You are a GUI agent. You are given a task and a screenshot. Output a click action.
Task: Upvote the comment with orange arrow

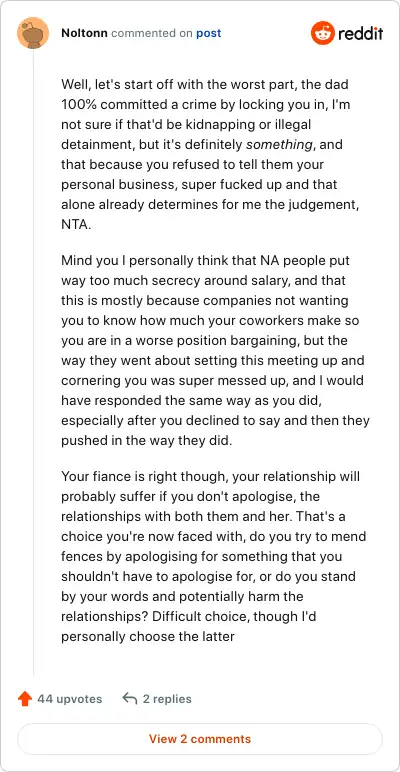tap(25, 699)
